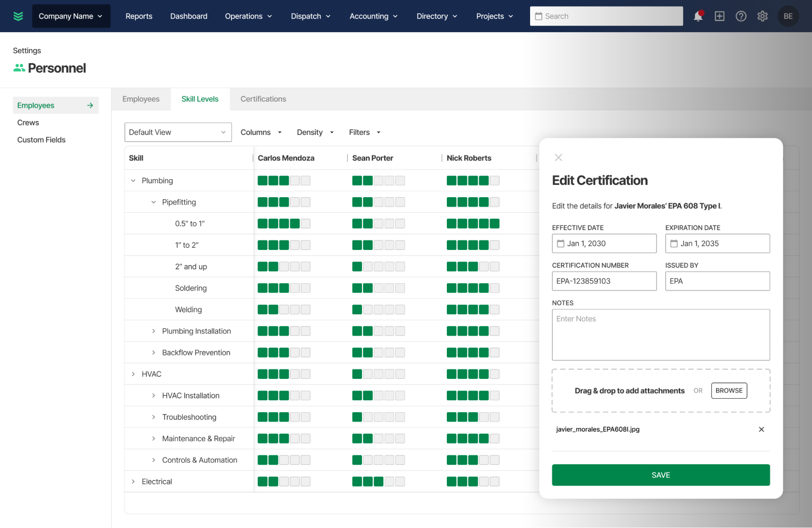The height and width of the screenshot is (528, 812).
Task: Open the notifications bell
Action: click(698, 16)
